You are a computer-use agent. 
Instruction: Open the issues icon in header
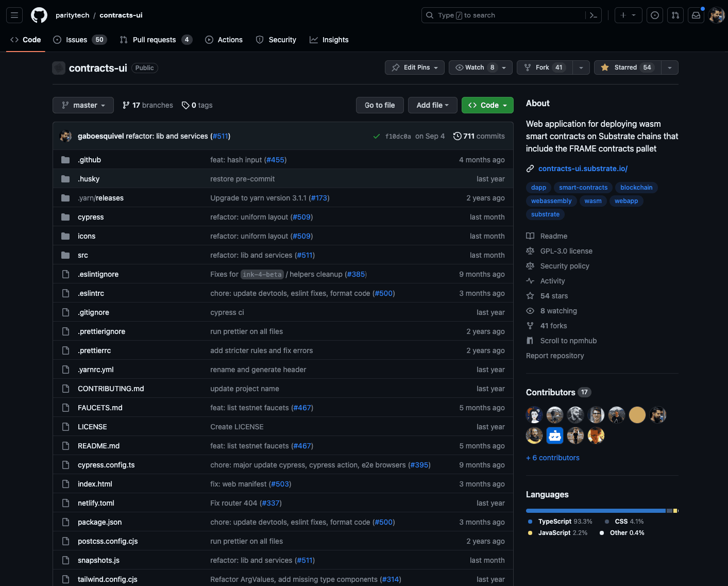(x=655, y=15)
